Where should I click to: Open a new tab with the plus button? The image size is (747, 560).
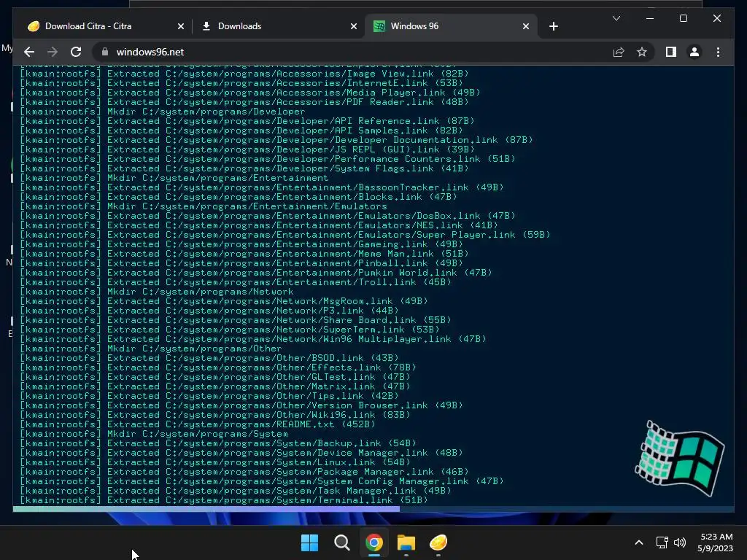[x=553, y=26]
